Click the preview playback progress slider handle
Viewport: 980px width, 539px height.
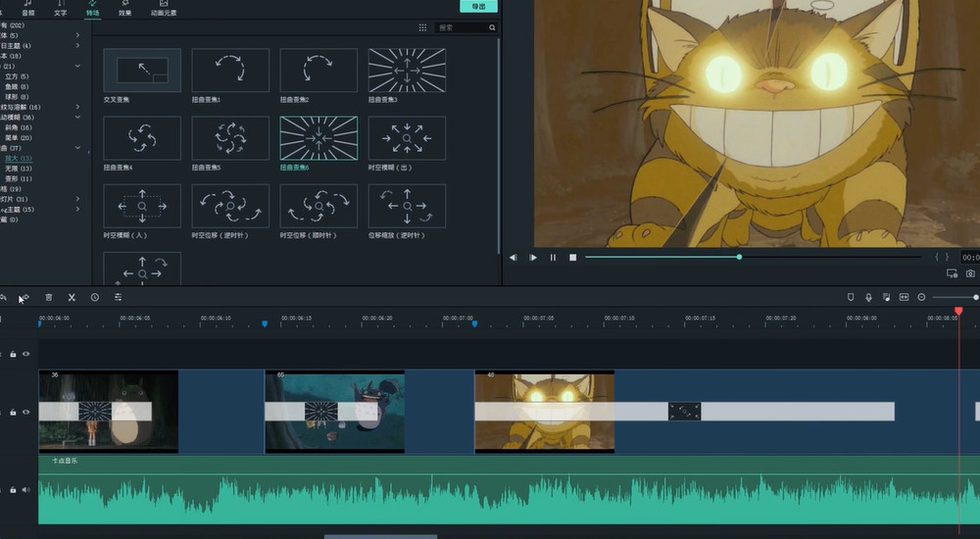pyautogui.click(x=739, y=257)
